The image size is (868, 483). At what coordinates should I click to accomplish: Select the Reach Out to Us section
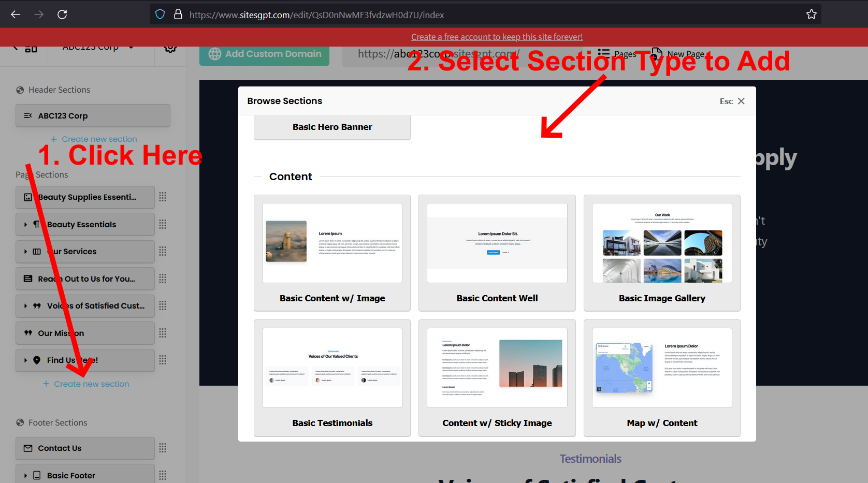point(85,279)
